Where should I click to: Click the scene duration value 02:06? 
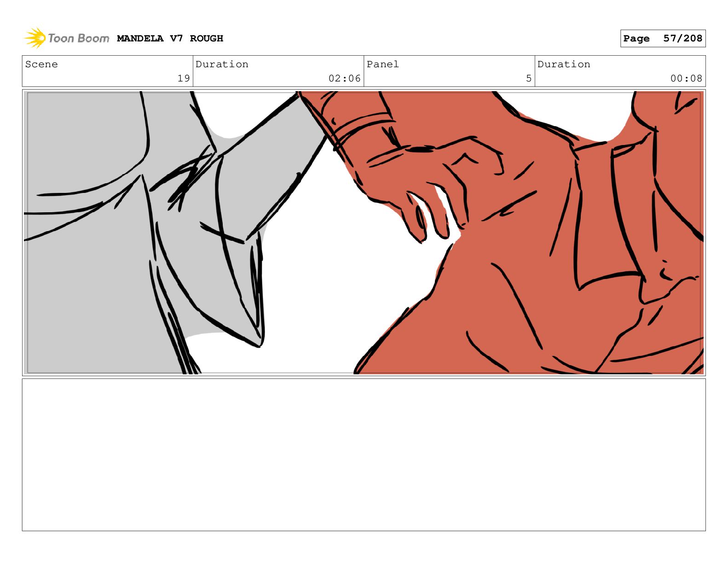coord(345,78)
